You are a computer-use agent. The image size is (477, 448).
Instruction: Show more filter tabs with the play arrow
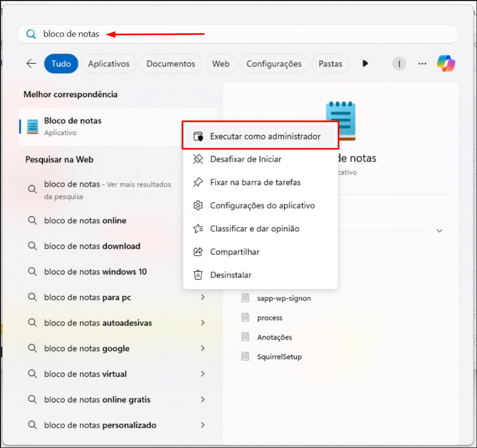[x=365, y=64]
